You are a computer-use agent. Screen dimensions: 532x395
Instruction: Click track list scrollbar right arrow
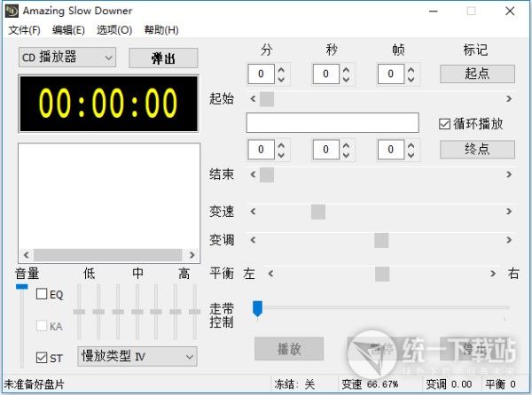pyautogui.click(x=192, y=255)
